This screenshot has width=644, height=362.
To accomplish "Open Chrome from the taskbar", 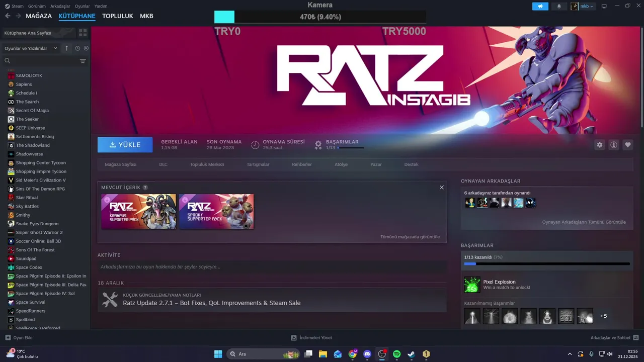I will (x=353, y=354).
